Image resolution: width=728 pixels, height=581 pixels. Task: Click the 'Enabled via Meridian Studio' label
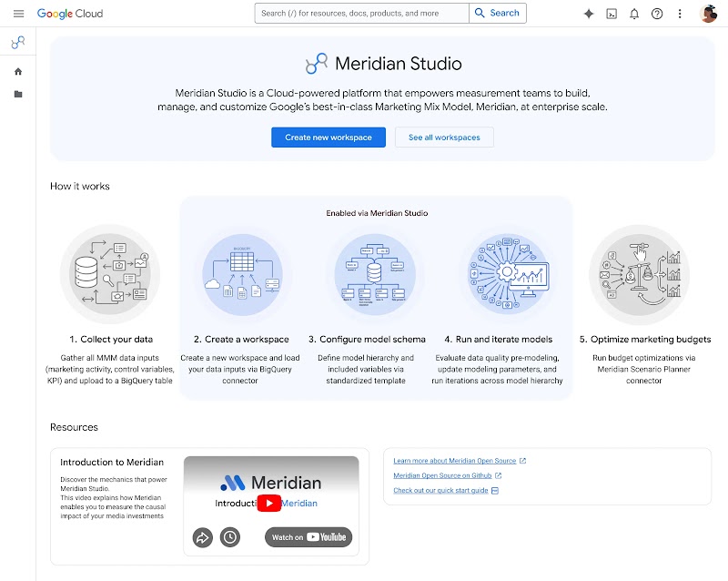click(x=377, y=213)
